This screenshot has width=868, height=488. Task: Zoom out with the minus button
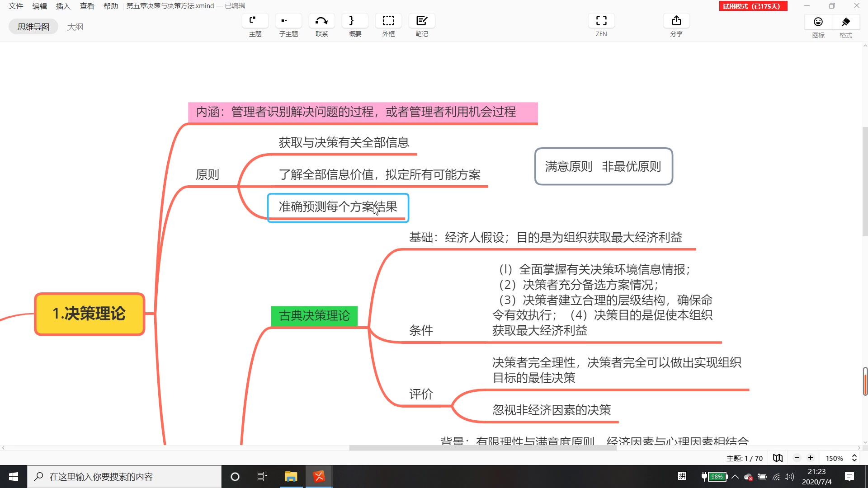tap(797, 458)
